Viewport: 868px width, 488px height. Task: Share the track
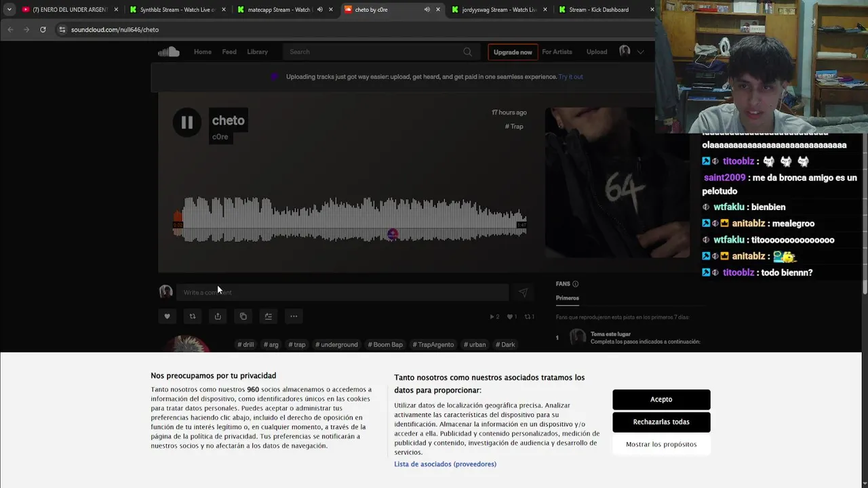point(218,316)
